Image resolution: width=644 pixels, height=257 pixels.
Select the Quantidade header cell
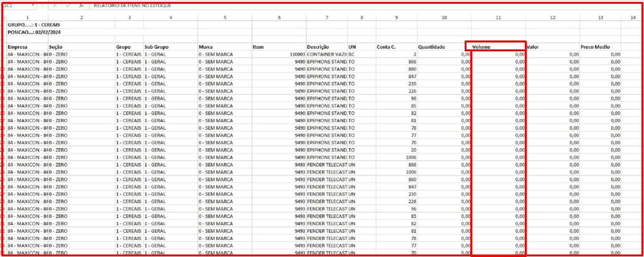click(444, 47)
